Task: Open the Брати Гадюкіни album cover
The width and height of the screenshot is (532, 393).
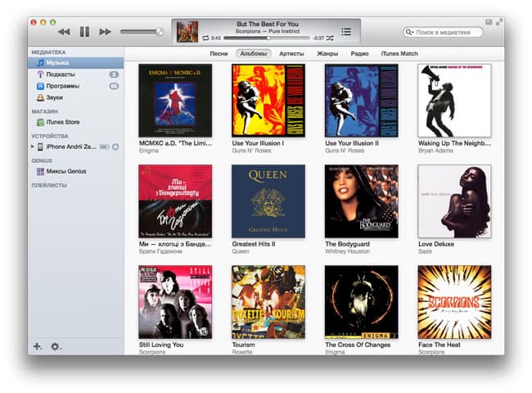Action: pyautogui.click(x=175, y=201)
